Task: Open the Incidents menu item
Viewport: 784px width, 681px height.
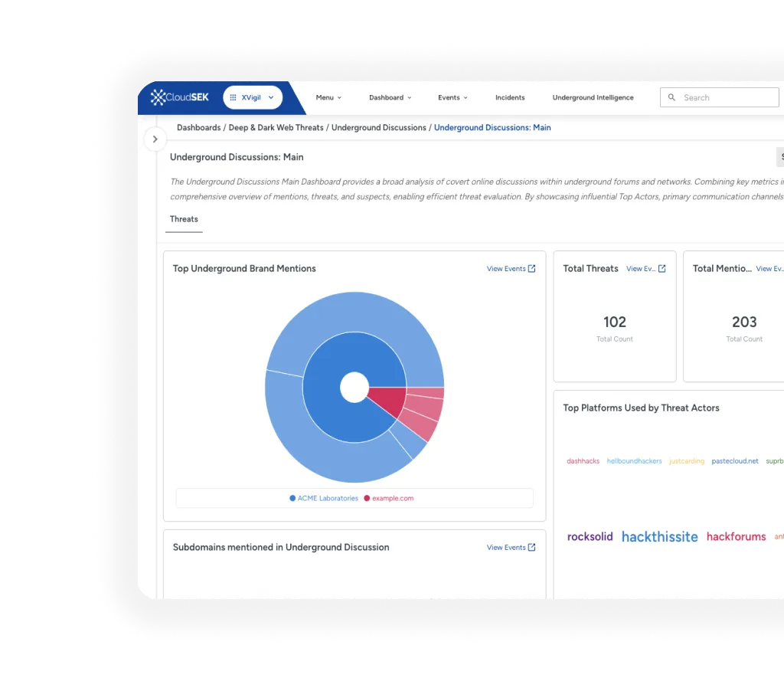Action: pos(510,97)
